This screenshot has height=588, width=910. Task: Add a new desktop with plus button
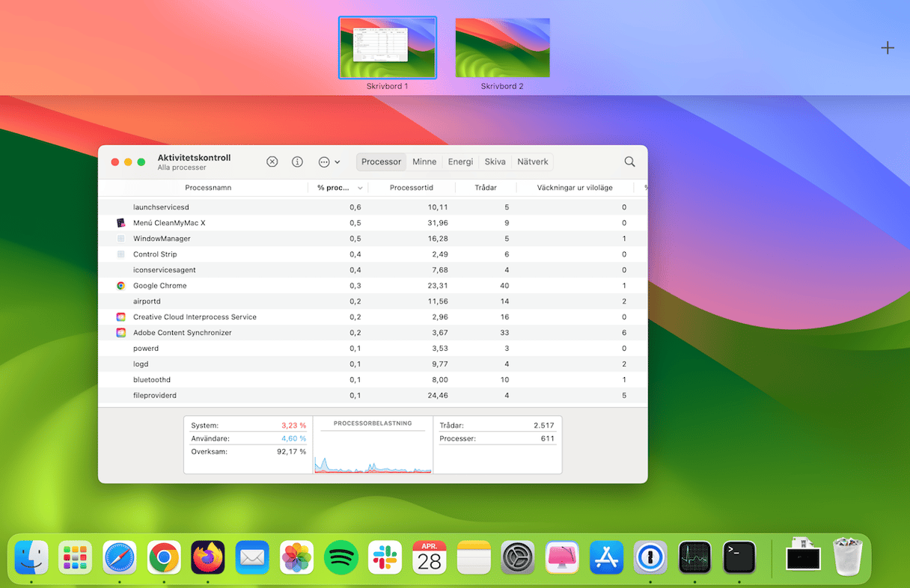(x=887, y=48)
